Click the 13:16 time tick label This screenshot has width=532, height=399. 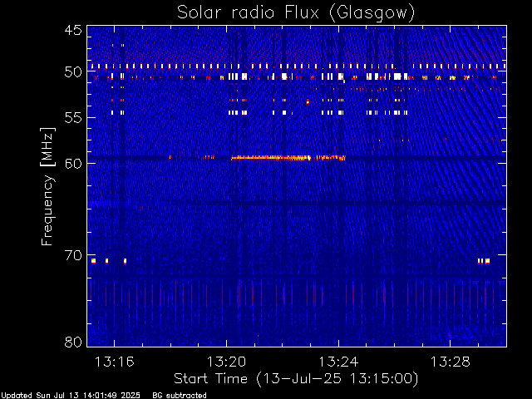pyautogui.click(x=115, y=362)
